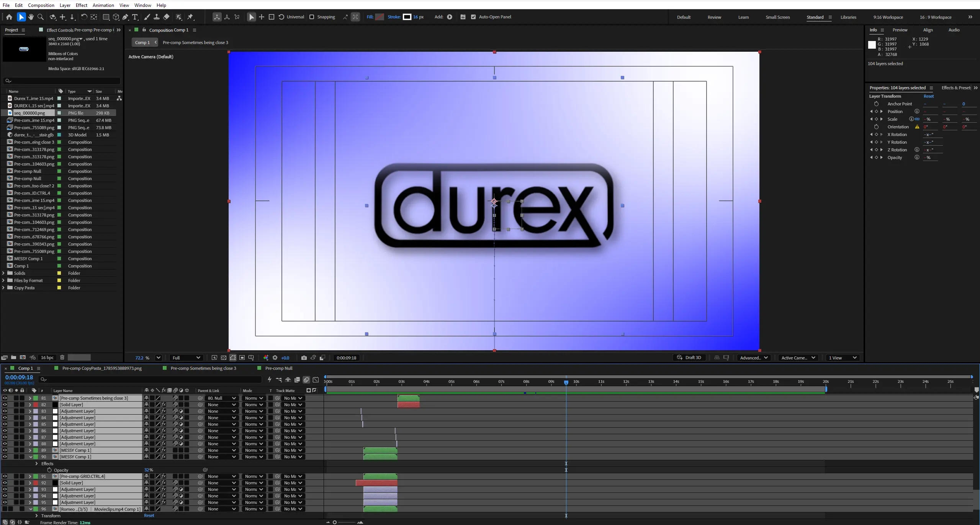Go to the Home screen icon

click(x=9, y=17)
